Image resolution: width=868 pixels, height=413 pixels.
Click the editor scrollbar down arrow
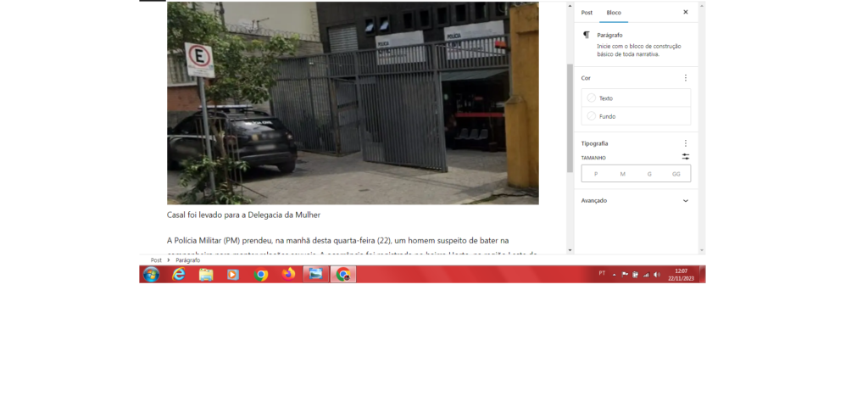[570, 250]
